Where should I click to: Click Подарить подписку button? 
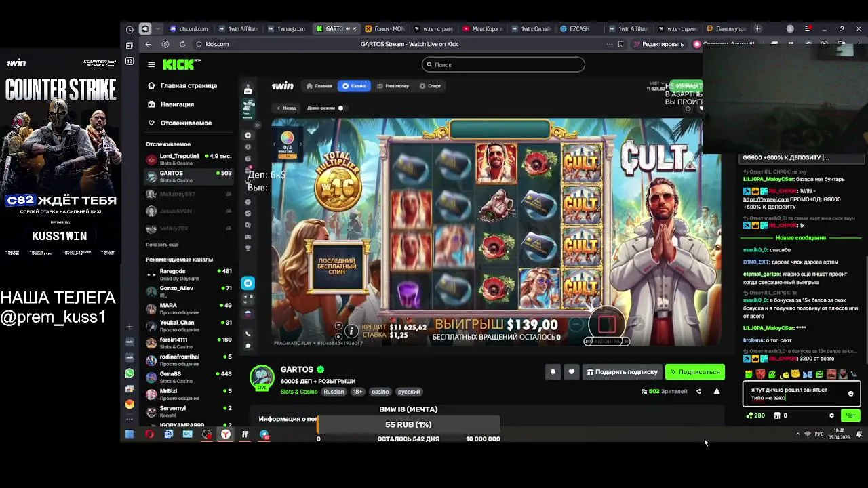622,372
